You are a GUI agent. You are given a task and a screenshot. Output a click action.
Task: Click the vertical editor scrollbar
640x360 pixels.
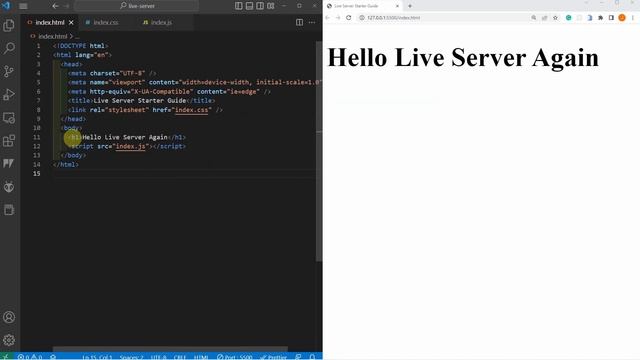pyautogui.click(x=318, y=151)
